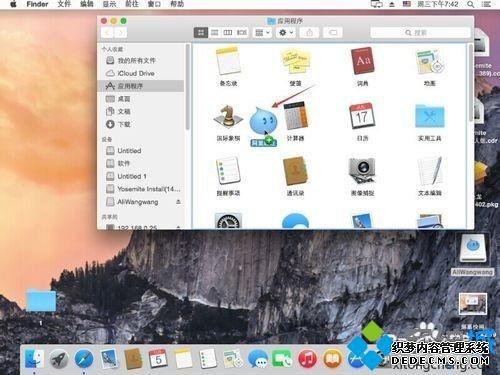Open Launchpad from the Dock
The image size is (500, 375).
(59, 359)
